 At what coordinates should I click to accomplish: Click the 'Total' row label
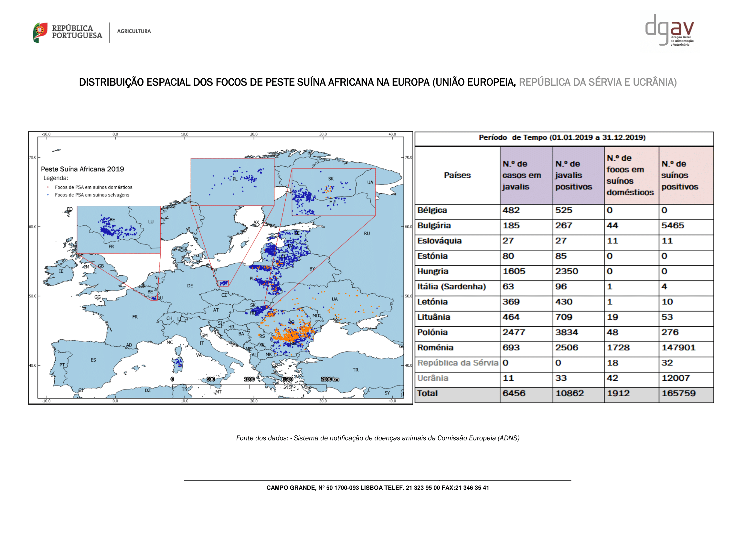(x=427, y=393)
